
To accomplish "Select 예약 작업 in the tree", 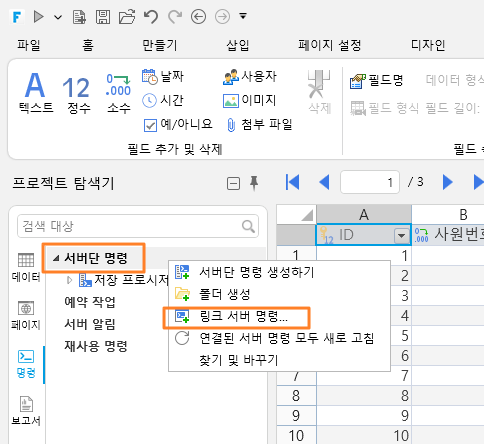I will [90, 302].
